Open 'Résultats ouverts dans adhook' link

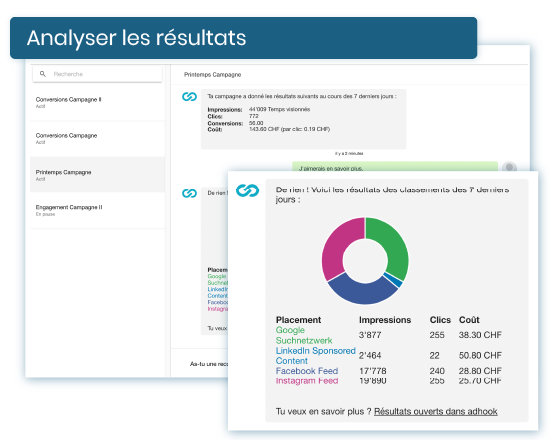(436, 411)
